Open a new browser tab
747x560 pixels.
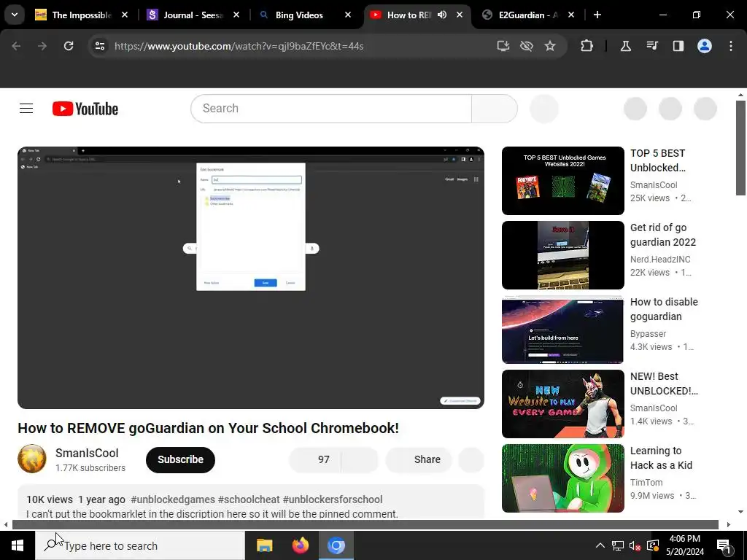tap(597, 15)
